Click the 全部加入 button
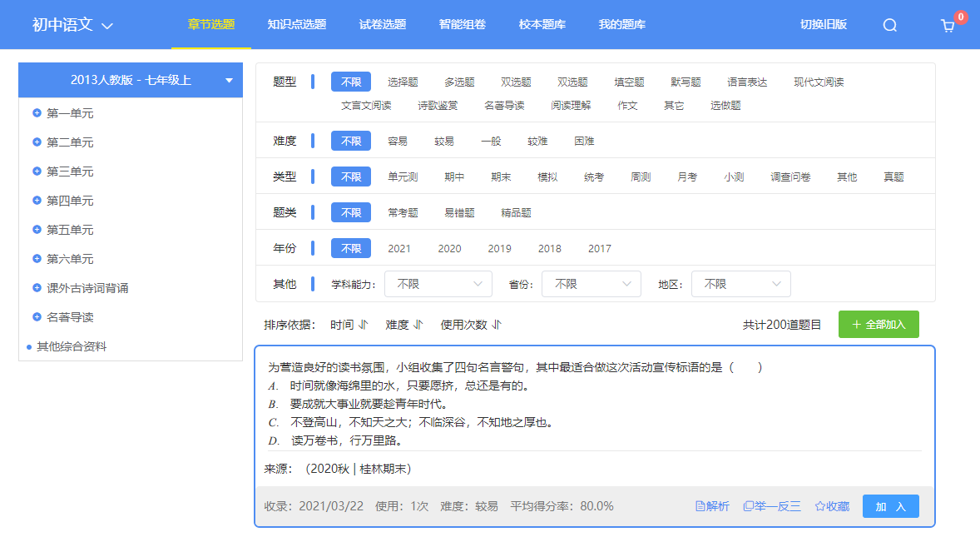980x537 pixels. (x=879, y=324)
